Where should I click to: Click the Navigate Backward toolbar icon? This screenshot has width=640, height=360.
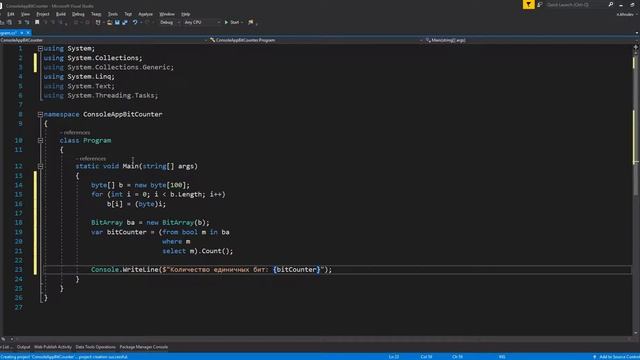[76, 22]
